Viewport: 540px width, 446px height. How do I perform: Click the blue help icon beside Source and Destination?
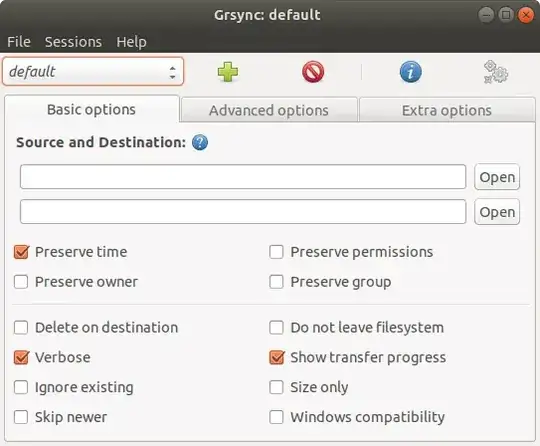200,142
